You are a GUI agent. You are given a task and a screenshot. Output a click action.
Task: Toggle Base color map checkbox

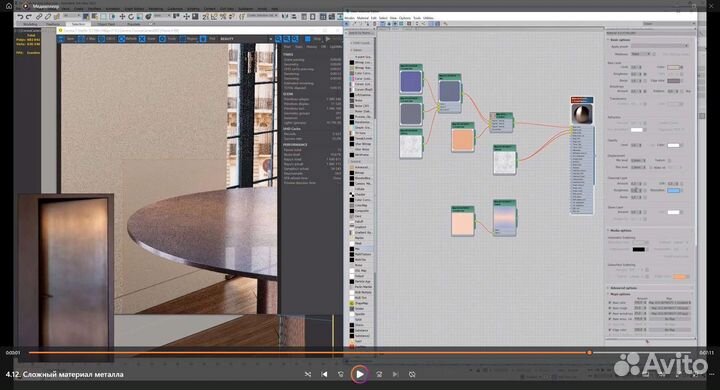click(610, 303)
